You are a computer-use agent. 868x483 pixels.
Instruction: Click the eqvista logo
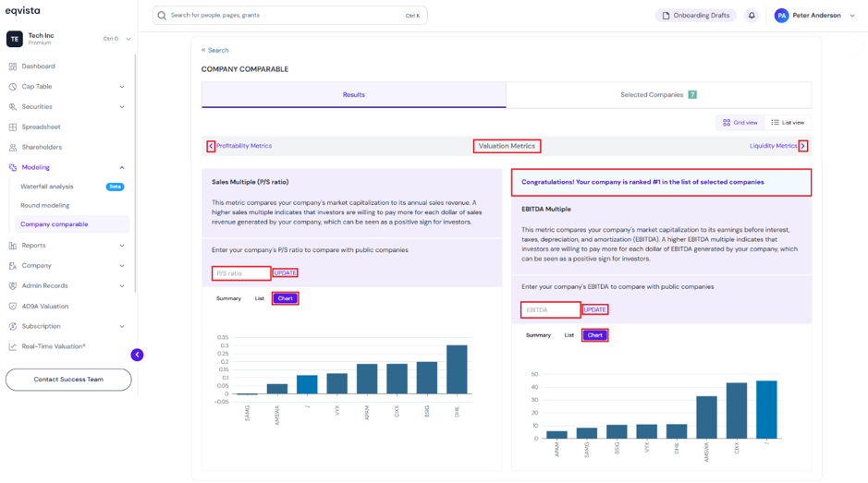coord(23,10)
